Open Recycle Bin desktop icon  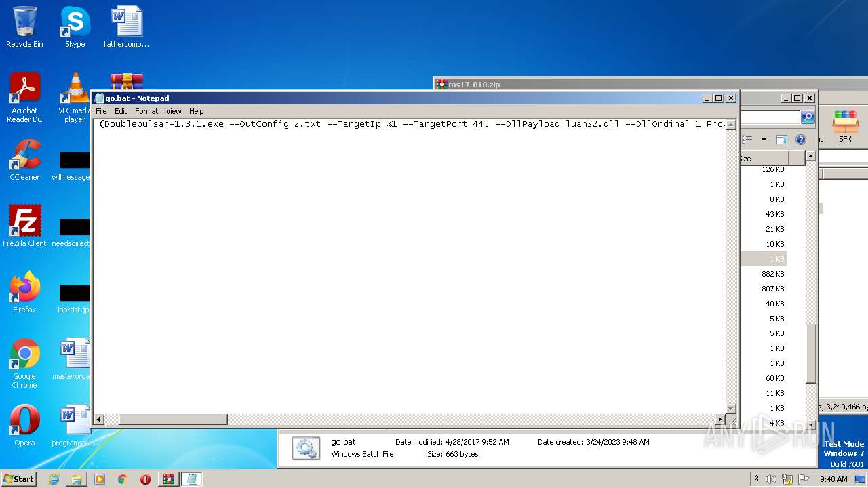pos(24,28)
